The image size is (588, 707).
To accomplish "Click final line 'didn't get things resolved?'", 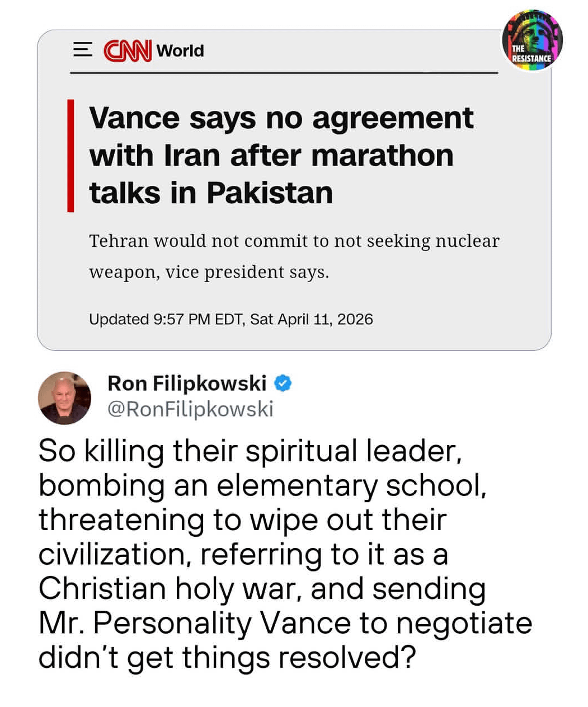I will coord(227,657).
